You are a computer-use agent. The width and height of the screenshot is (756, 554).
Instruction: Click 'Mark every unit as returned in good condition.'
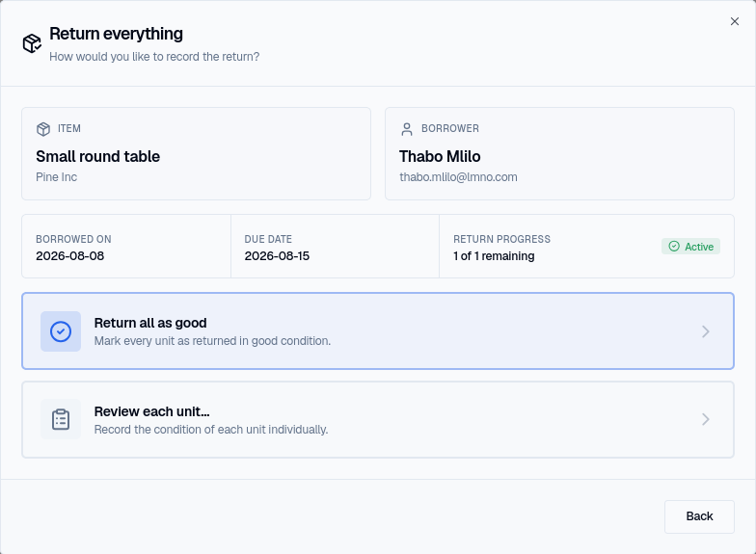pyautogui.click(x=212, y=341)
